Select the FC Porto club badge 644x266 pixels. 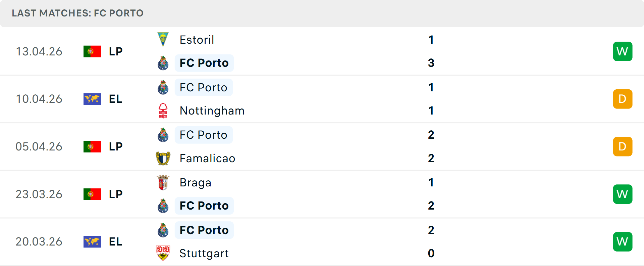pyautogui.click(x=163, y=63)
